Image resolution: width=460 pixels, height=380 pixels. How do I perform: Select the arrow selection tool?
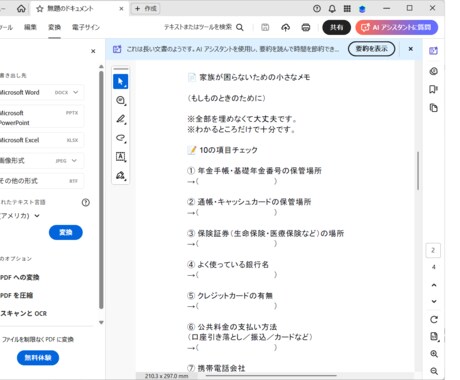pyautogui.click(x=120, y=81)
